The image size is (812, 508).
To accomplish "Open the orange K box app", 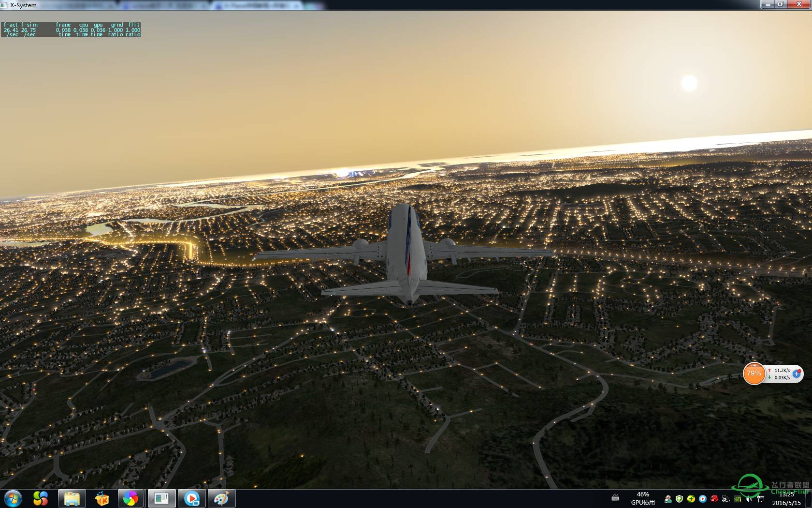I will 102,498.
